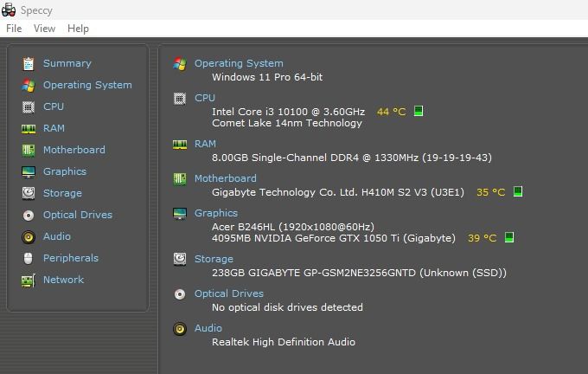Select RAM in the sidebar

(x=54, y=128)
